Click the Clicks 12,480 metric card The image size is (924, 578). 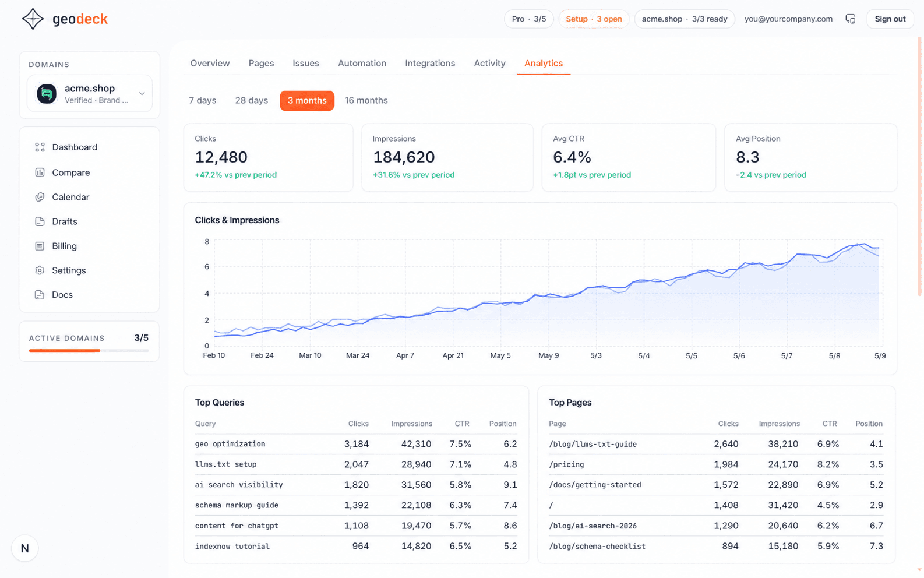tap(269, 157)
